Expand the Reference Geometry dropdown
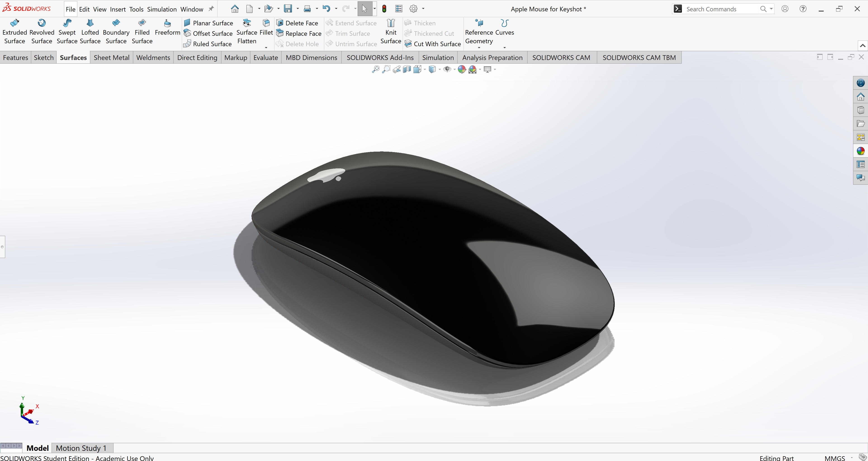 479,48
